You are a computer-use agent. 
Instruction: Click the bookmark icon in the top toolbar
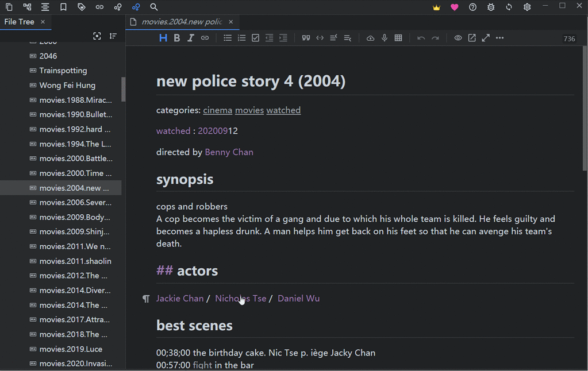point(63,7)
